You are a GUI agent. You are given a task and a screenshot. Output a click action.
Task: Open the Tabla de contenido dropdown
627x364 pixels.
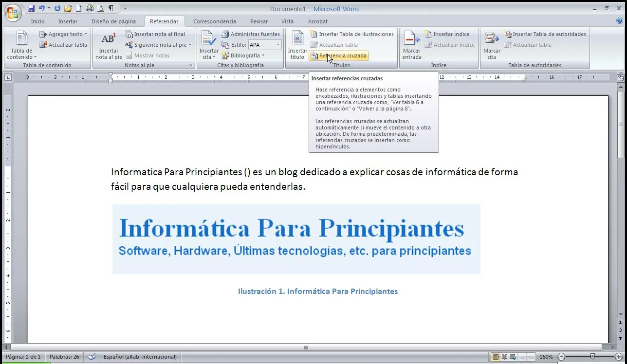[x=22, y=45]
